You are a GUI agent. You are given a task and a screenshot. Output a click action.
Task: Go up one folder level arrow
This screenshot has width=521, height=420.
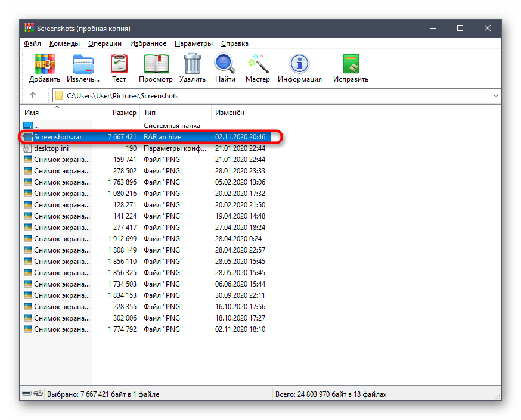[x=33, y=95]
